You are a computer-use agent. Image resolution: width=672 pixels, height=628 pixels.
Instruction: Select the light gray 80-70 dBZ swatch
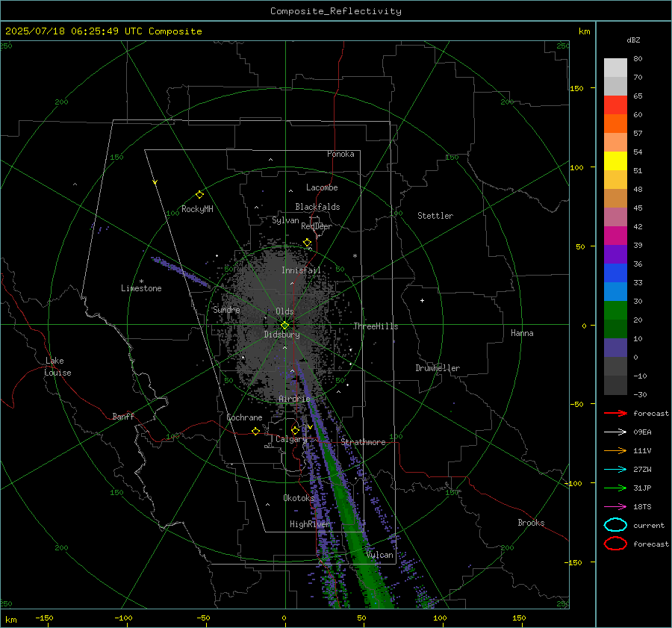pos(615,67)
